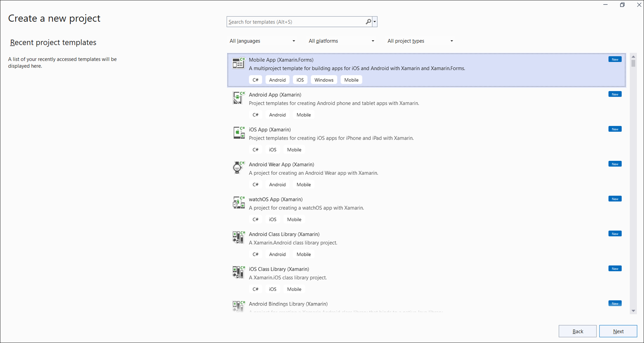Click the Android Bindings Library template icon
Screen dimensions: 644x343
pyautogui.click(x=238, y=306)
